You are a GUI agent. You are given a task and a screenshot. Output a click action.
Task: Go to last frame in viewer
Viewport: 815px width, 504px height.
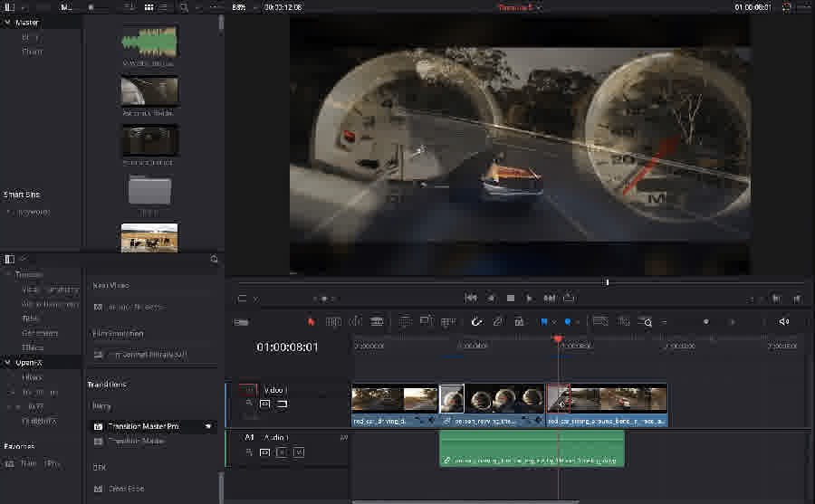click(x=550, y=299)
